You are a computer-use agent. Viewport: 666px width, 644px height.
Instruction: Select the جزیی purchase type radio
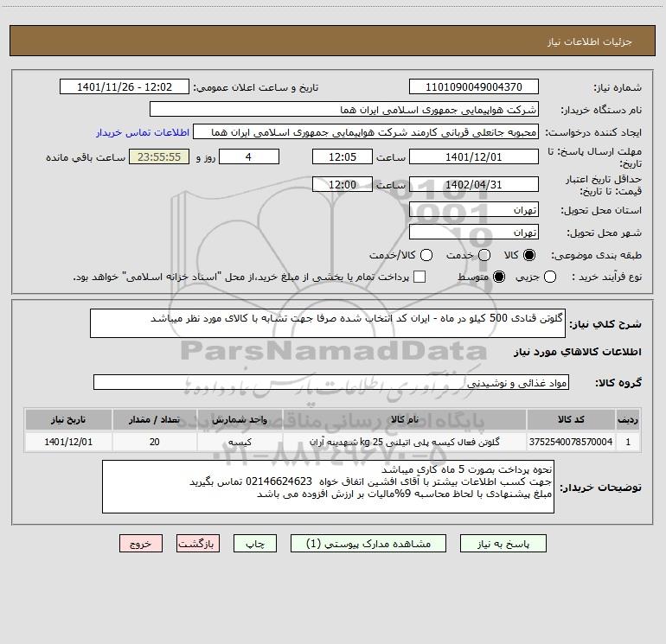pyautogui.click(x=549, y=277)
